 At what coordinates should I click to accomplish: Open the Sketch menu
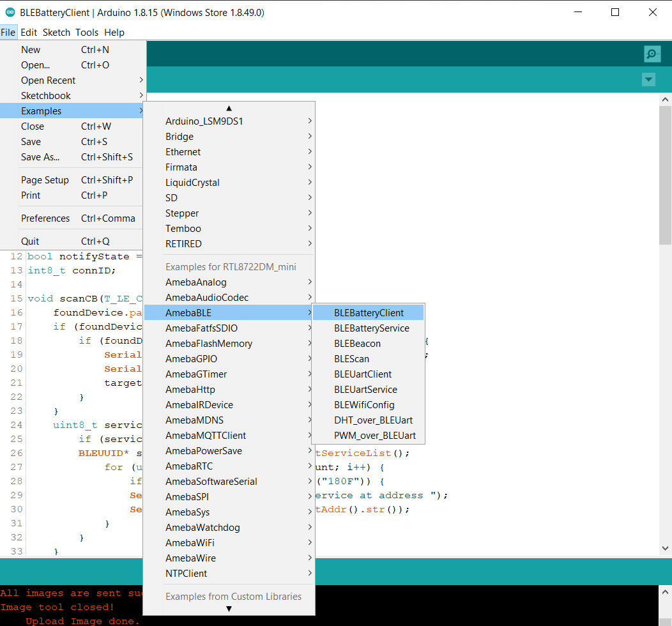pyautogui.click(x=56, y=32)
